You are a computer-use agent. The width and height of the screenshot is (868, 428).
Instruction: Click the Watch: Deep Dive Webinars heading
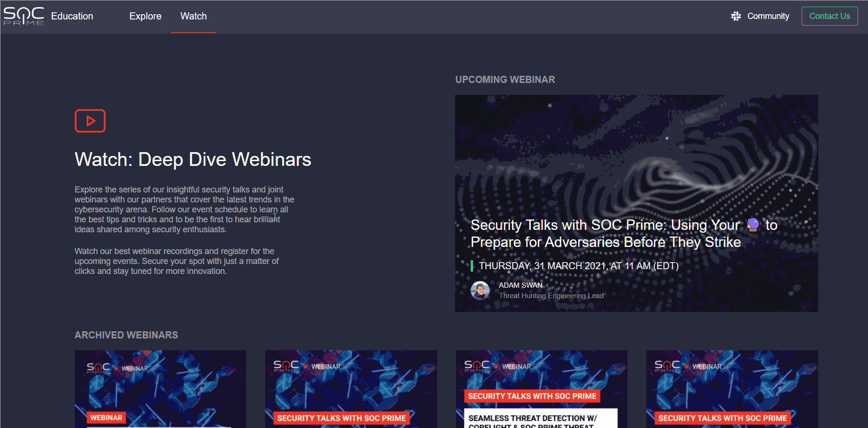pyautogui.click(x=193, y=160)
